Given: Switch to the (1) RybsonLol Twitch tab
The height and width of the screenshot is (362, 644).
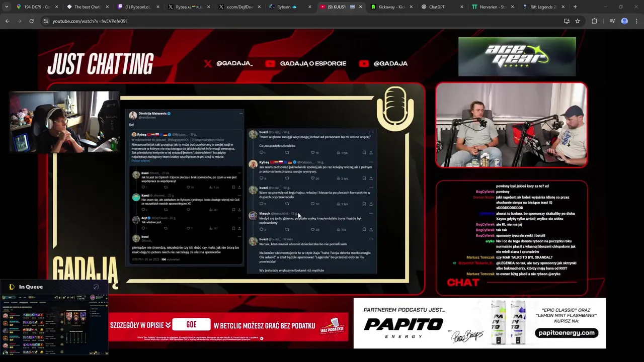Looking at the screenshot, I should click(139, 7).
